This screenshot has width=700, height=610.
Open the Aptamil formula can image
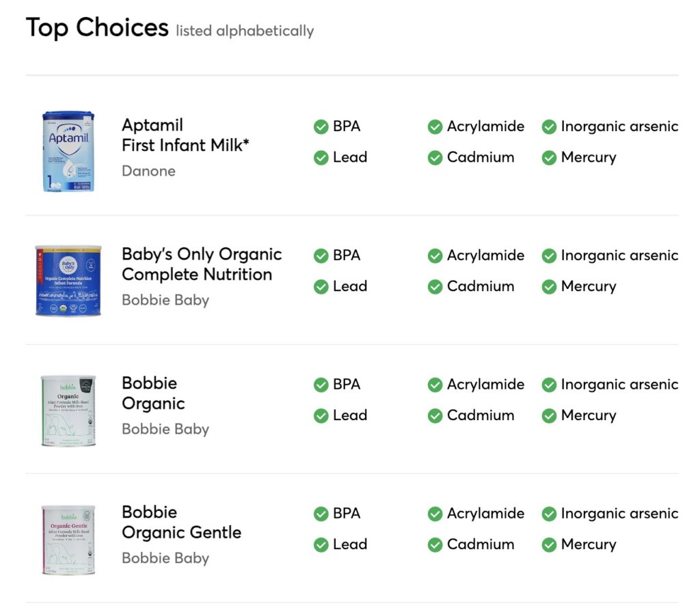68,152
